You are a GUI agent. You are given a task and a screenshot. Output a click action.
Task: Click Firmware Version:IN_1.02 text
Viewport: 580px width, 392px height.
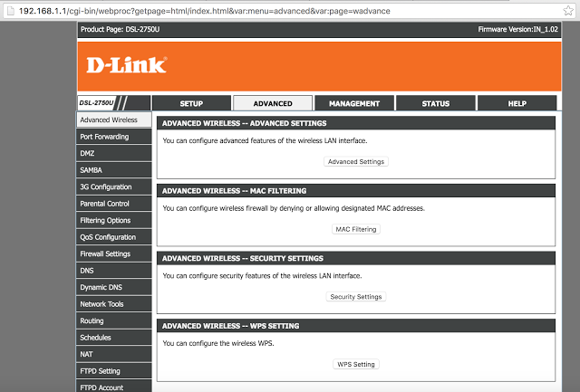(x=517, y=29)
